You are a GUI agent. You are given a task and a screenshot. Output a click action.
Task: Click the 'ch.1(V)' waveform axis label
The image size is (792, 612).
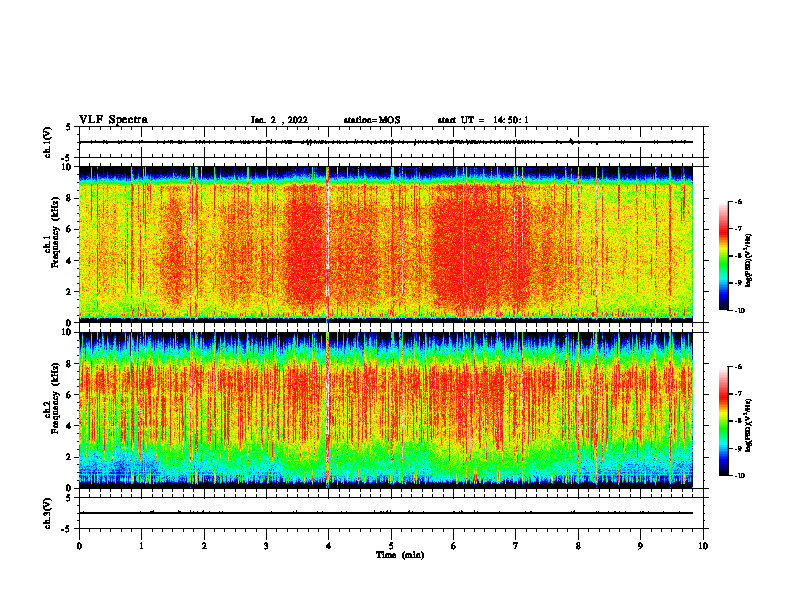[48, 142]
